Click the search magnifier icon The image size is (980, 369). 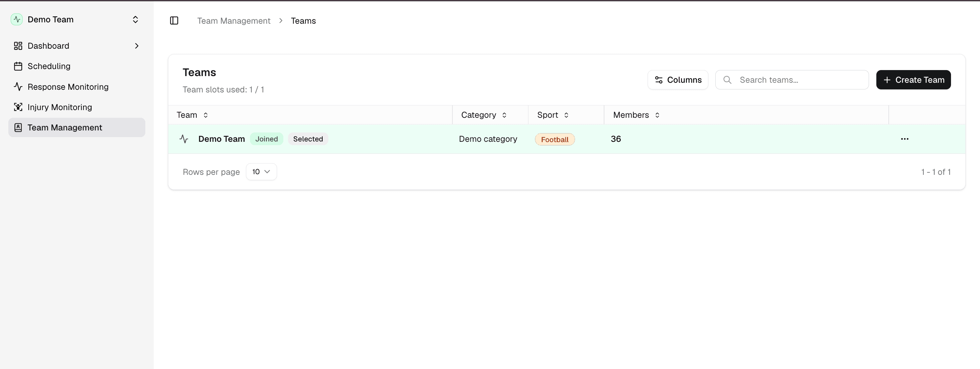point(727,80)
